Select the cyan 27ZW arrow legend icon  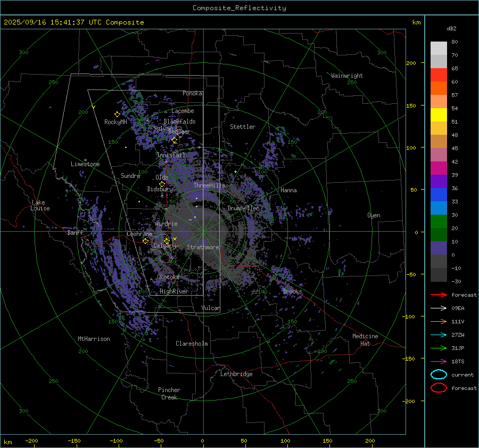tap(439, 335)
